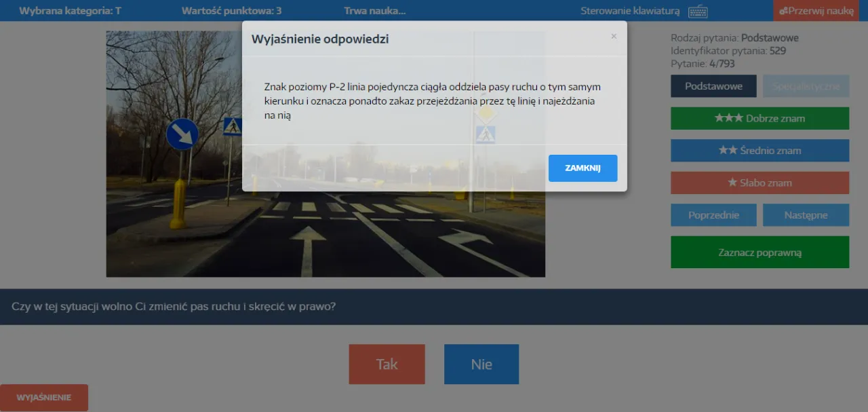The height and width of the screenshot is (412, 868).
Task: Select the Specjalistyczne question type
Action: [x=806, y=86]
